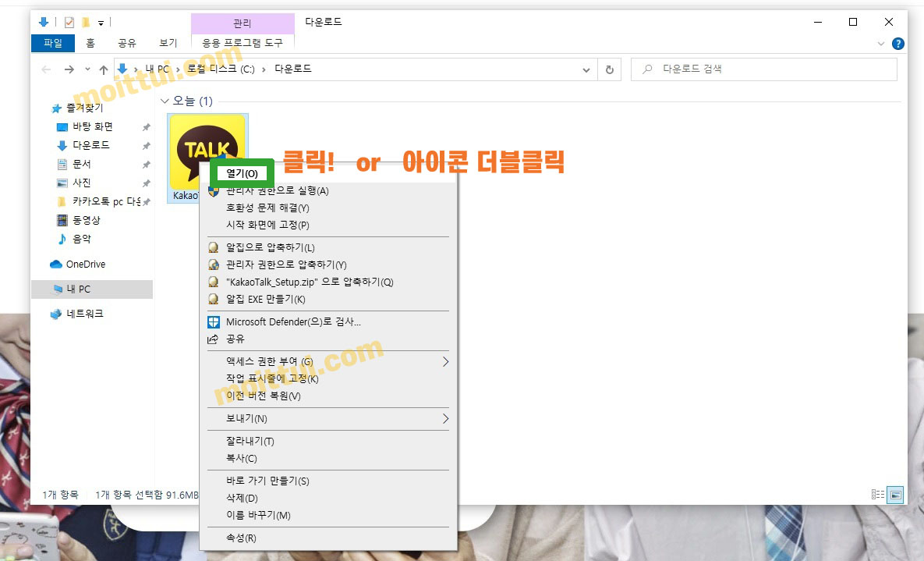Click the refresh icon beside address bar

610,69
